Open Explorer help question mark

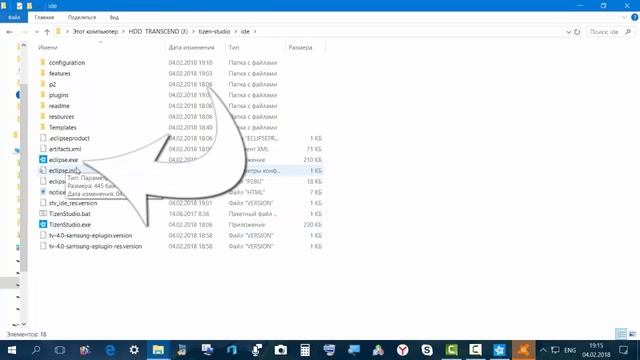[635, 17]
